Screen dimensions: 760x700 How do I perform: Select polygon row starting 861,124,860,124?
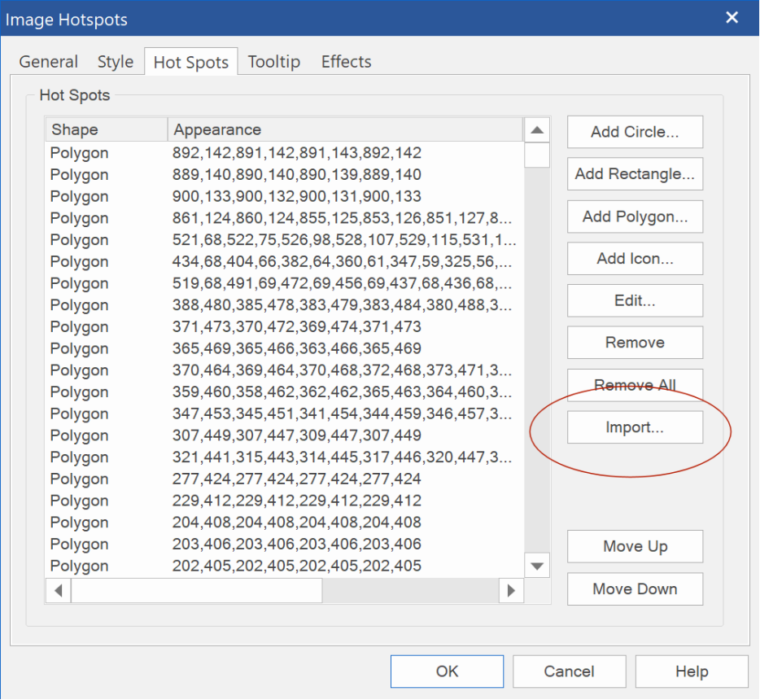click(285, 218)
